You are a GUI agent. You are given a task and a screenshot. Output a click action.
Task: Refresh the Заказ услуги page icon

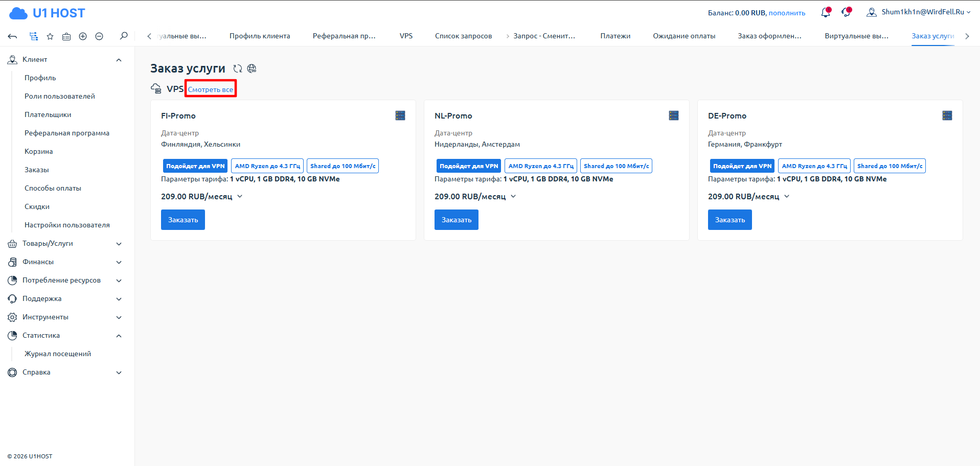point(238,68)
